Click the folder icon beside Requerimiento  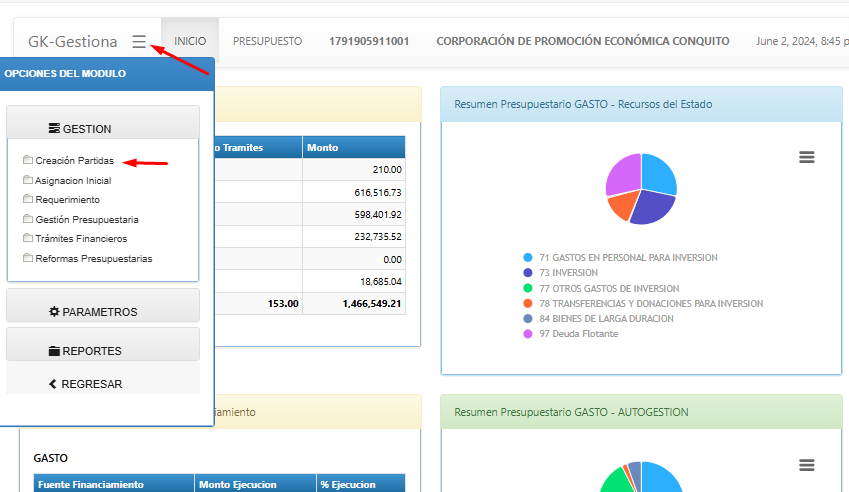(x=28, y=199)
